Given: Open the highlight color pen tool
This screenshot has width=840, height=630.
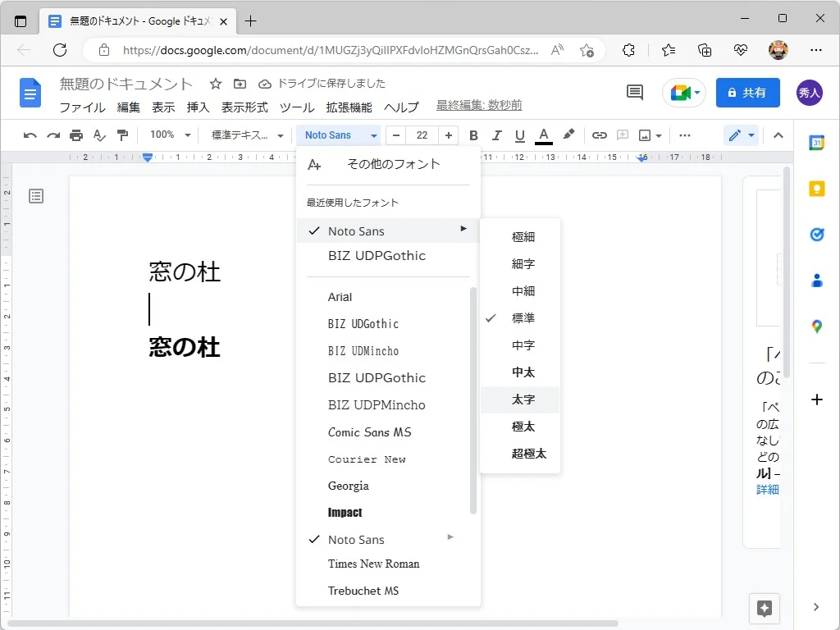Looking at the screenshot, I should pos(568,135).
